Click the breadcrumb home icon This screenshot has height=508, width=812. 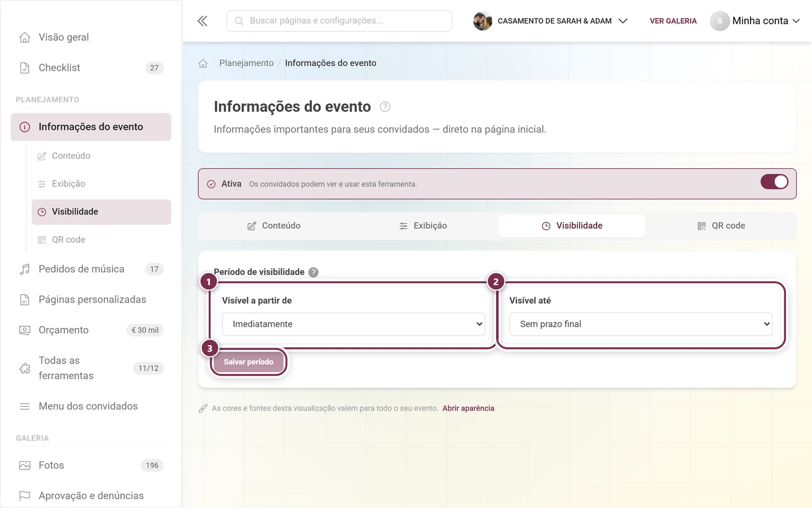203,63
